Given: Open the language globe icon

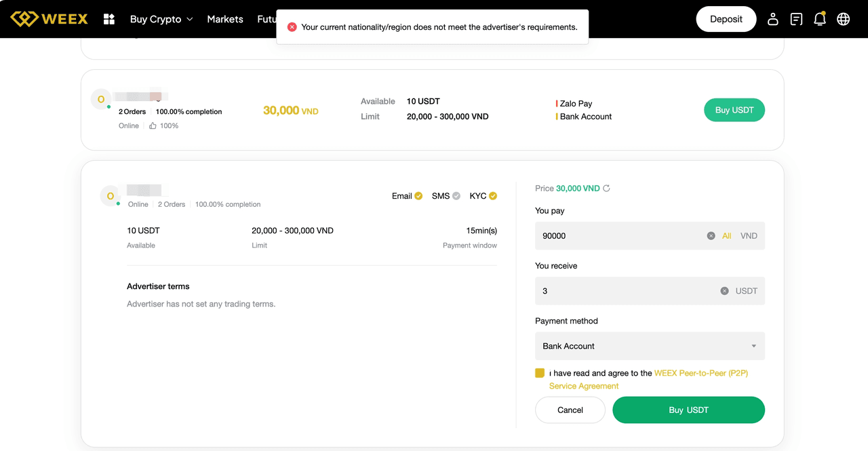Looking at the screenshot, I should click(844, 19).
